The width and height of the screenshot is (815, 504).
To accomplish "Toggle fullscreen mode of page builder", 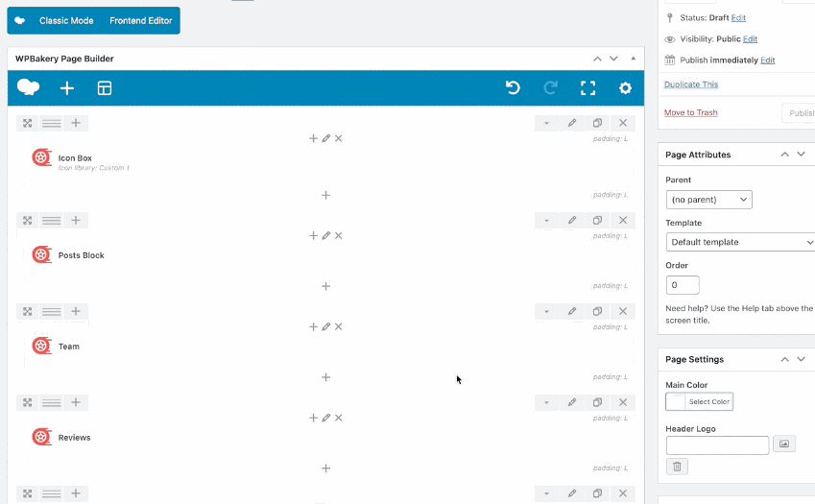I will click(587, 87).
